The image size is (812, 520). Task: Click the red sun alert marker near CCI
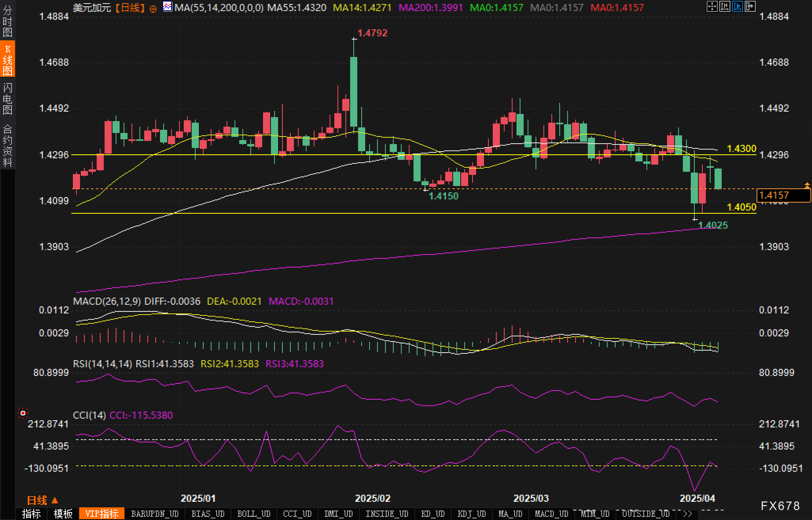[23, 414]
